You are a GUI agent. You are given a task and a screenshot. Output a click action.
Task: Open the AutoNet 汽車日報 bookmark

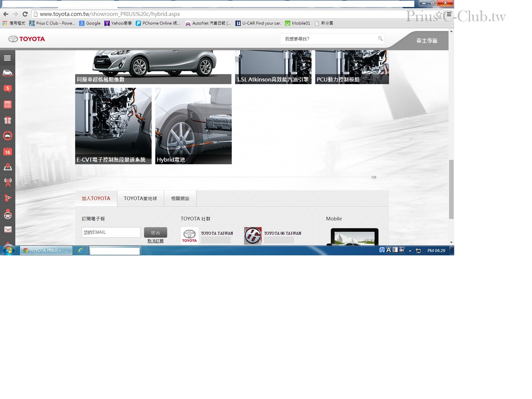[208, 23]
